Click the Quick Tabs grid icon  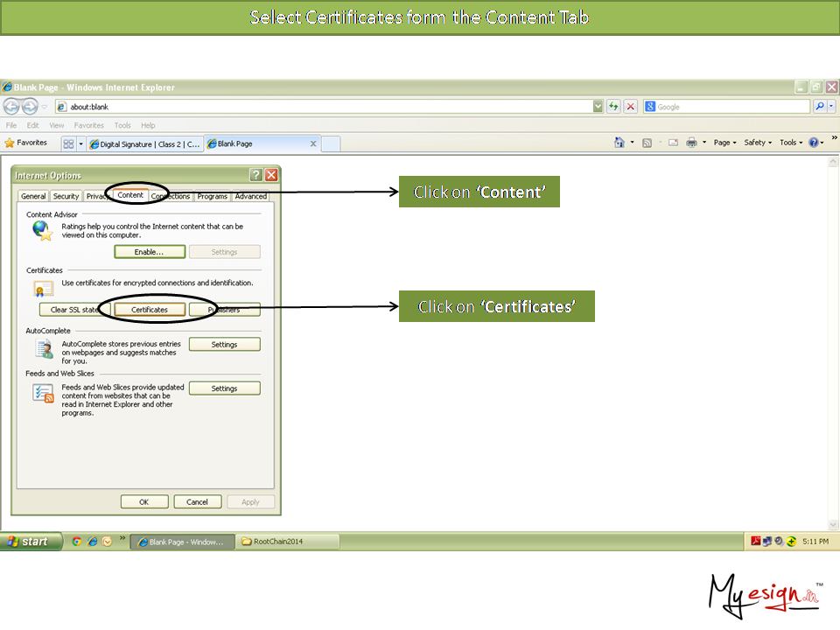(68, 143)
